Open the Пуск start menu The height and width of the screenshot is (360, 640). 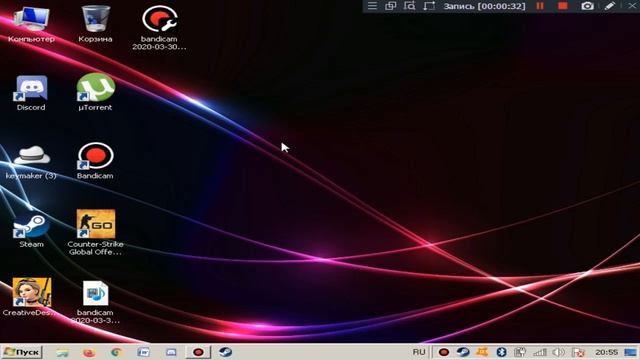tap(22, 352)
